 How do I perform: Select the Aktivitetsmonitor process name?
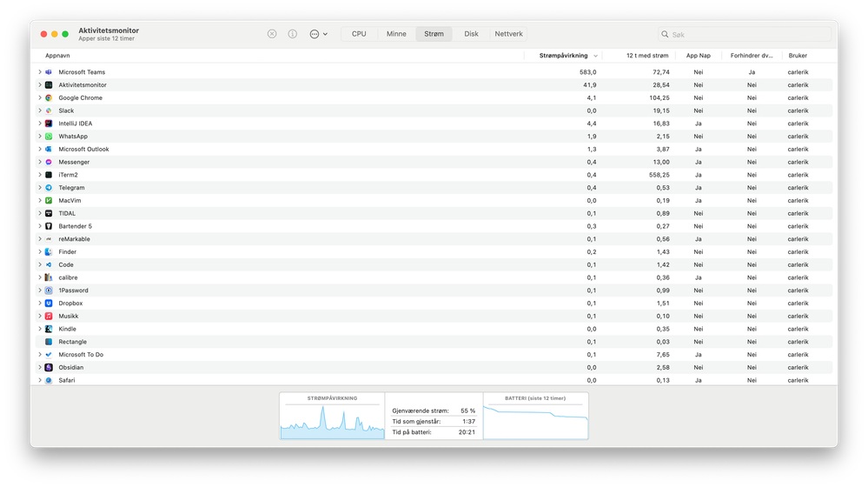[83, 84]
